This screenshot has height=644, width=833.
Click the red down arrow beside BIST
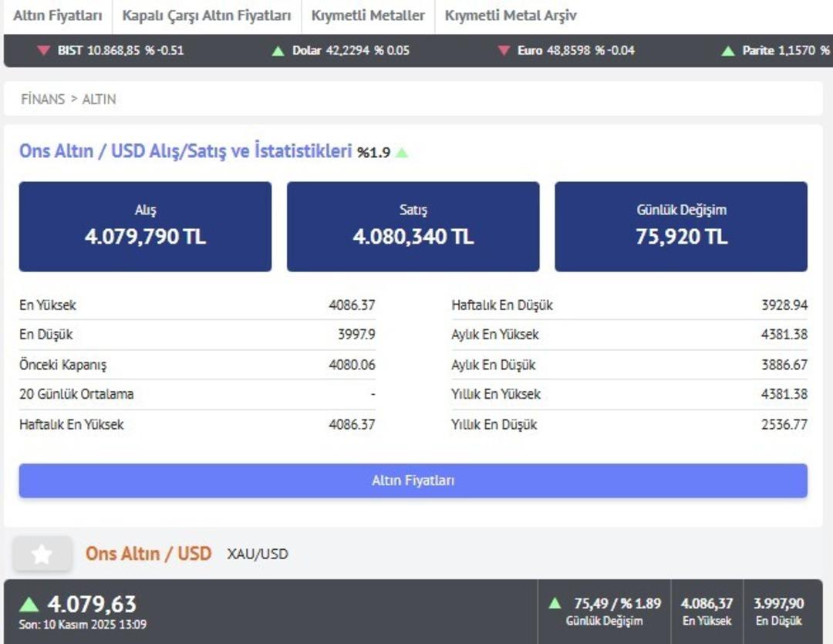(x=44, y=51)
